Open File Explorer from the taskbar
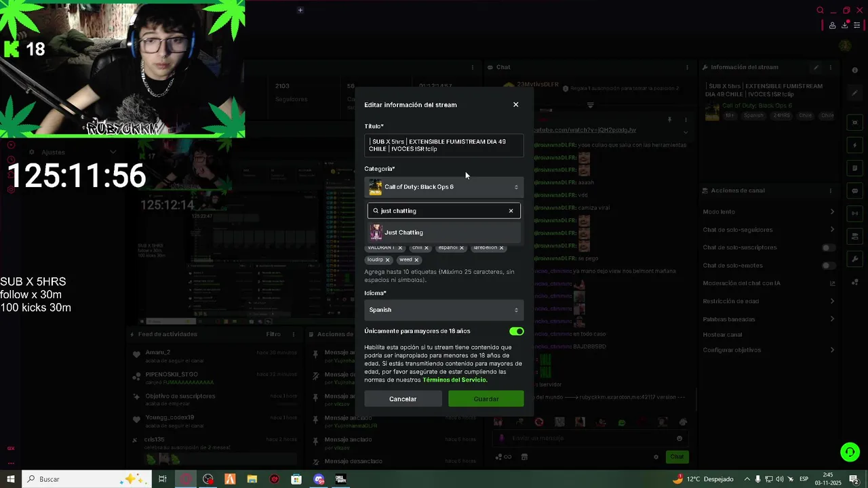The height and width of the screenshot is (488, 868). (x=252, y=479)
